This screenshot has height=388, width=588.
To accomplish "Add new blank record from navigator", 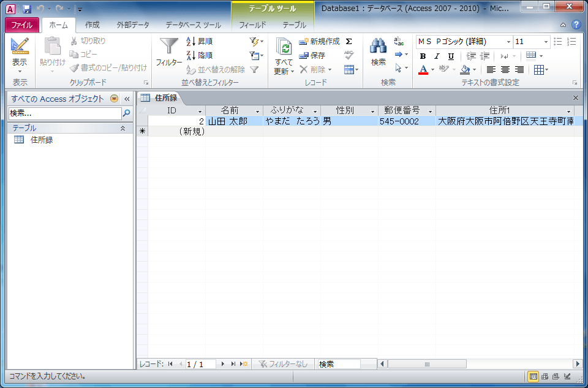I will click(244, 364).
